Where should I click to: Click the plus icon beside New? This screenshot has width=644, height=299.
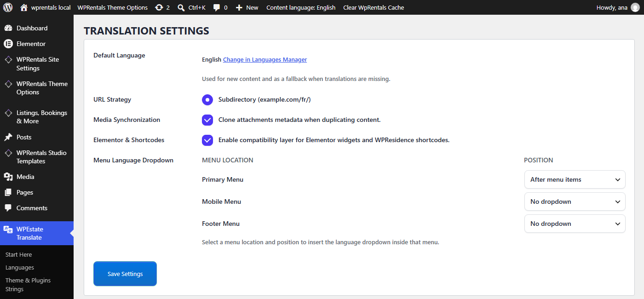pos(239,7)
